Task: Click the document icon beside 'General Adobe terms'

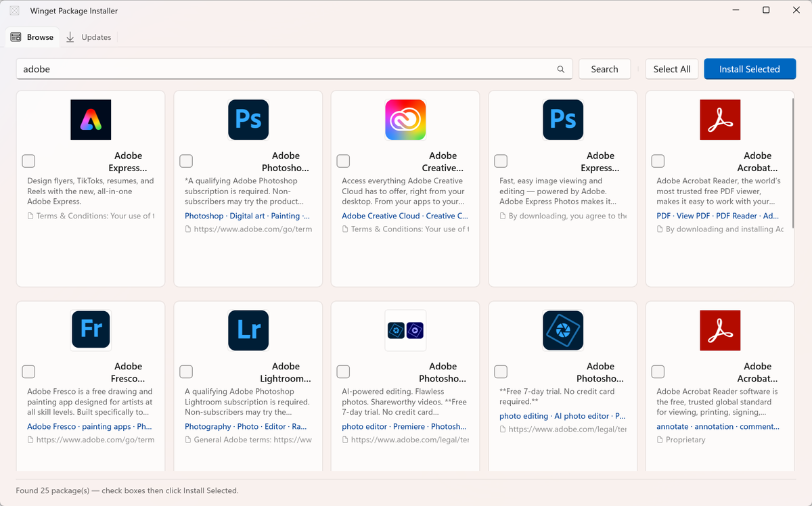Action: click(x=189, y=440)
